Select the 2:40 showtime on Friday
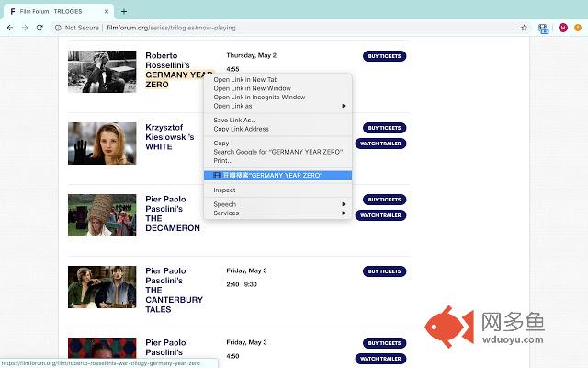 (232, 284)
